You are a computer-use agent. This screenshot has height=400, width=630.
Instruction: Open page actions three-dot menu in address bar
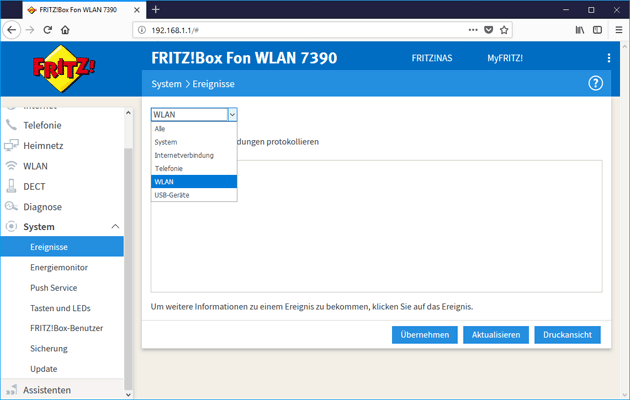(x=473, y=30)
